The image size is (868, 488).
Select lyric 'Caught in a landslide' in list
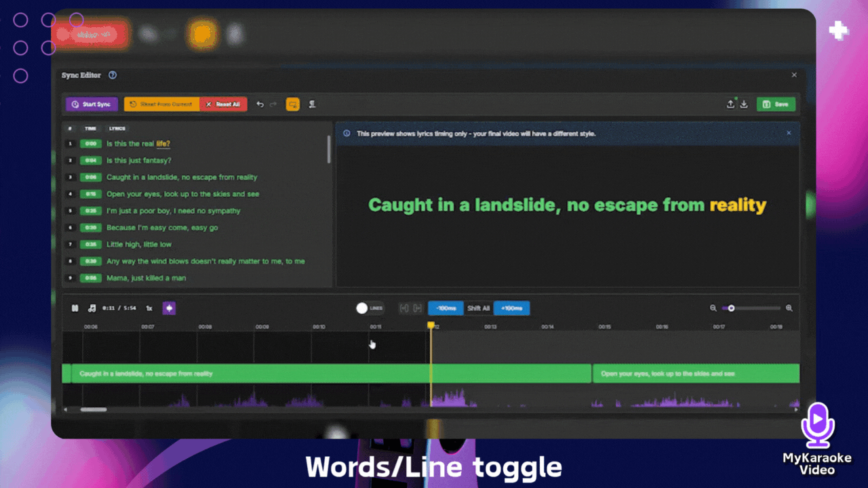182,178
